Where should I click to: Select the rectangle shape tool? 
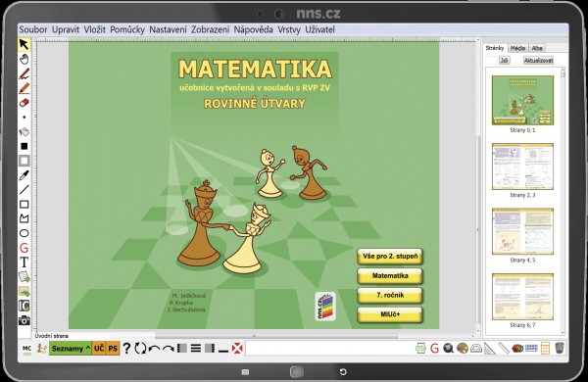(x=24, y=205)
